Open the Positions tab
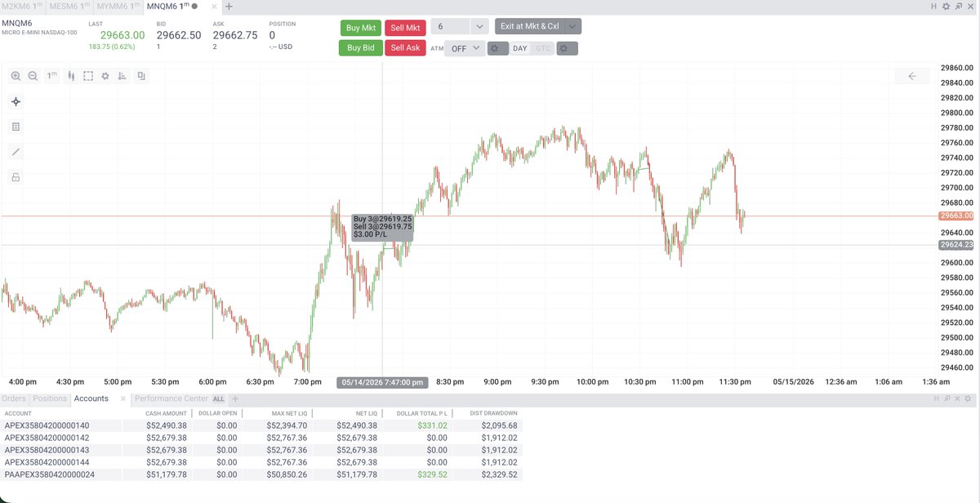This screenshot has width=980, height=503. click(x=50, y=398)
